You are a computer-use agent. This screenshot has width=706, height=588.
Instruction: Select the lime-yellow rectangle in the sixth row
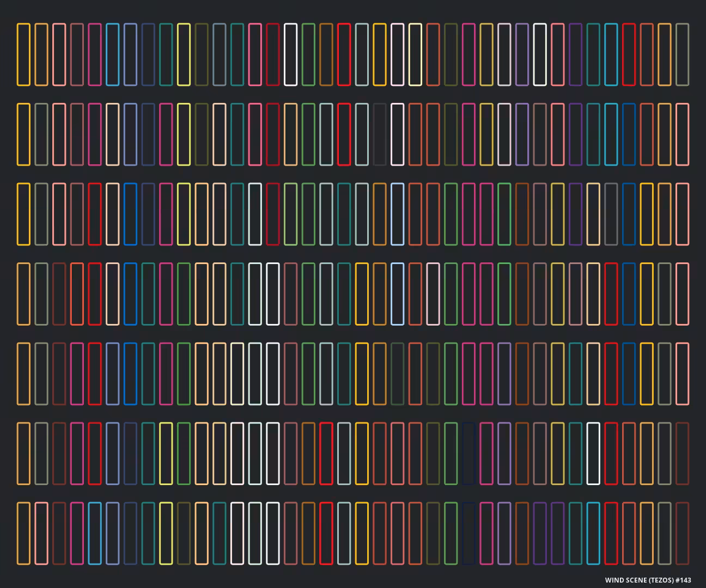tap(166, 454)
